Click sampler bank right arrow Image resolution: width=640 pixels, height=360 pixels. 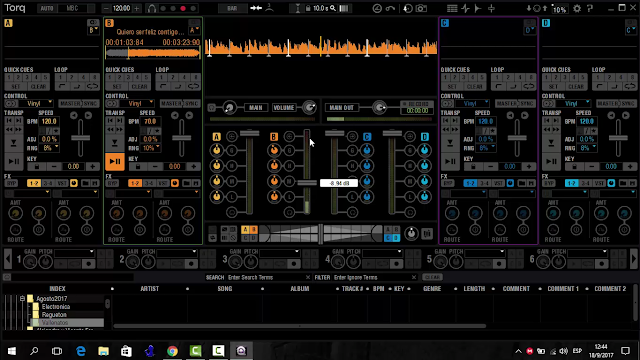633,258
